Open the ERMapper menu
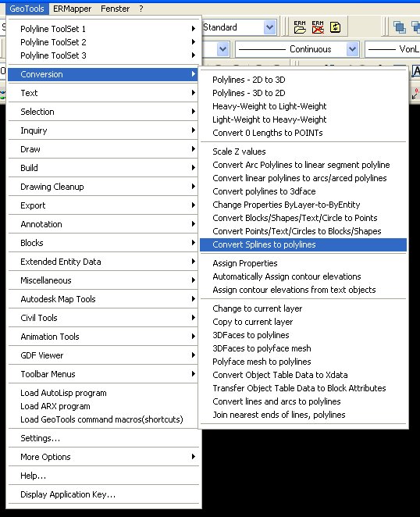 pos(72,9)
